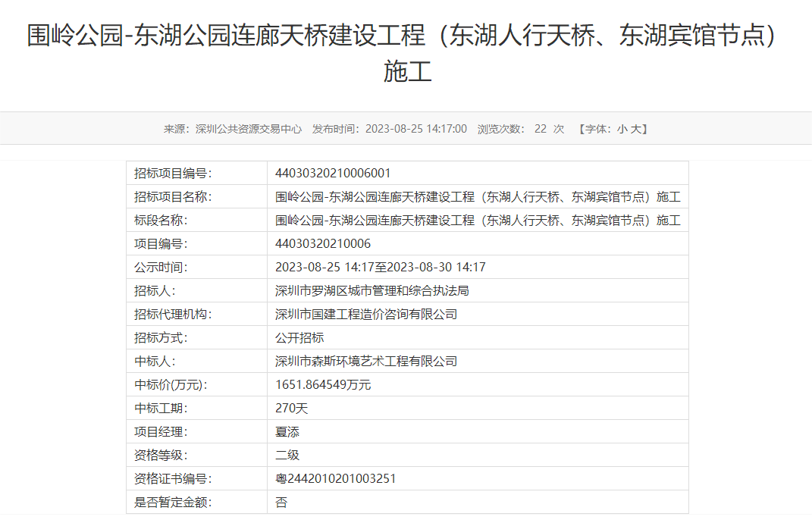Viewport: 812px width, 520px height.
Task: Click the 标段名称 value cell
Action: (478, 221)
